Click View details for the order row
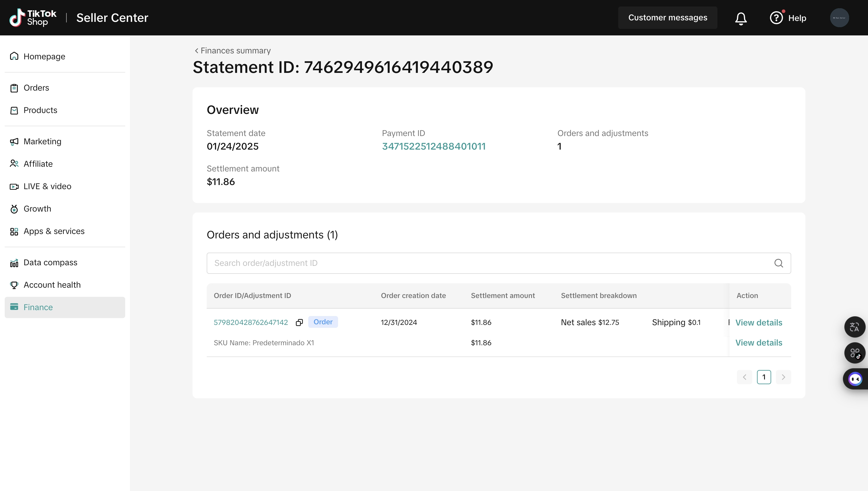This screenshot has height=491, width=868. click(759, 323)
